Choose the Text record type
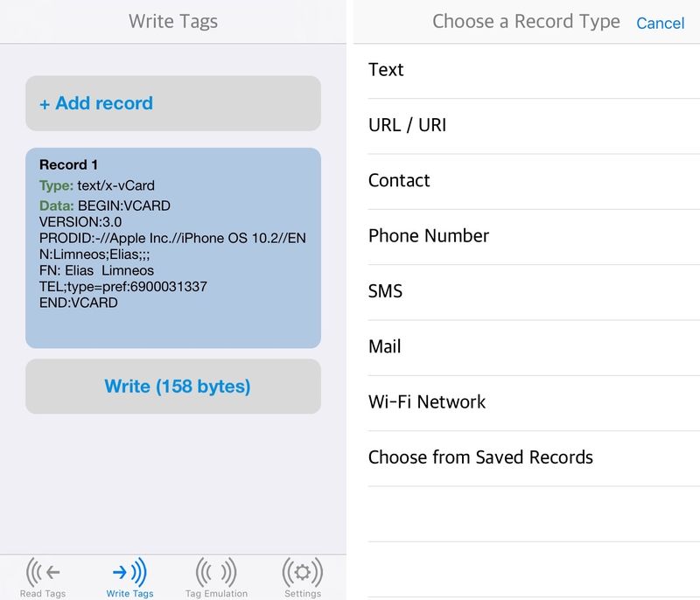The image size is (700, 600). [x=534, y=70]
